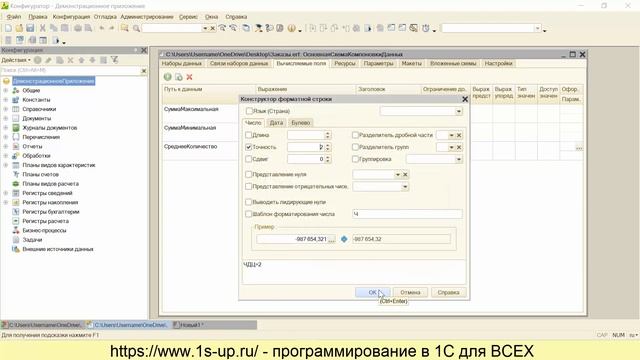
Task: Enable the Сдвиг checkbox
Action: click(248, 159)
